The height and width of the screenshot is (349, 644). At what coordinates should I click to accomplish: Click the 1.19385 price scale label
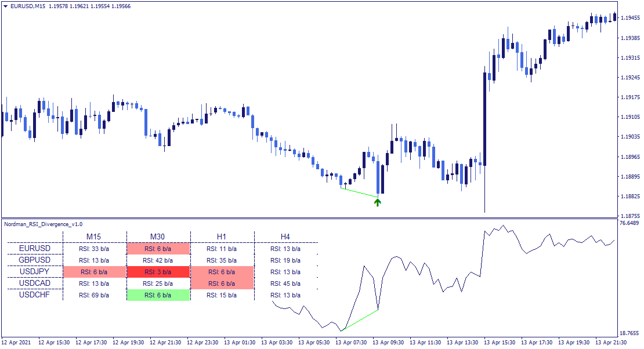point(631,38)
